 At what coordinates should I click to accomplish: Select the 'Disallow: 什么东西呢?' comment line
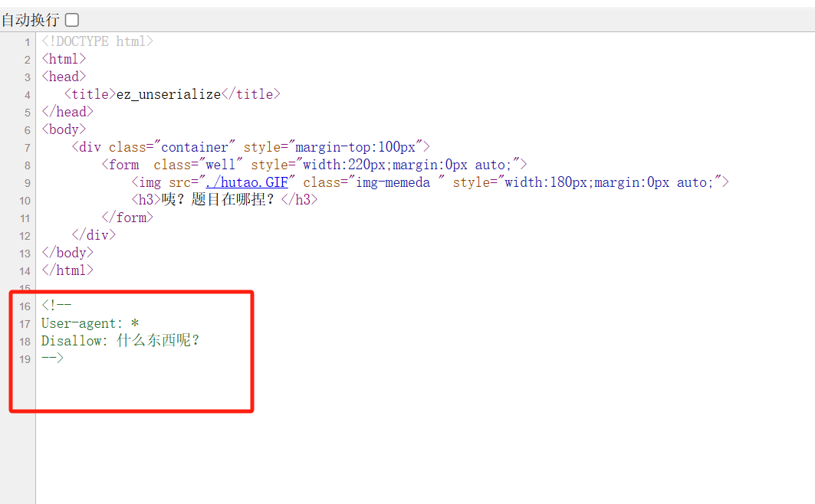(120, 341)
